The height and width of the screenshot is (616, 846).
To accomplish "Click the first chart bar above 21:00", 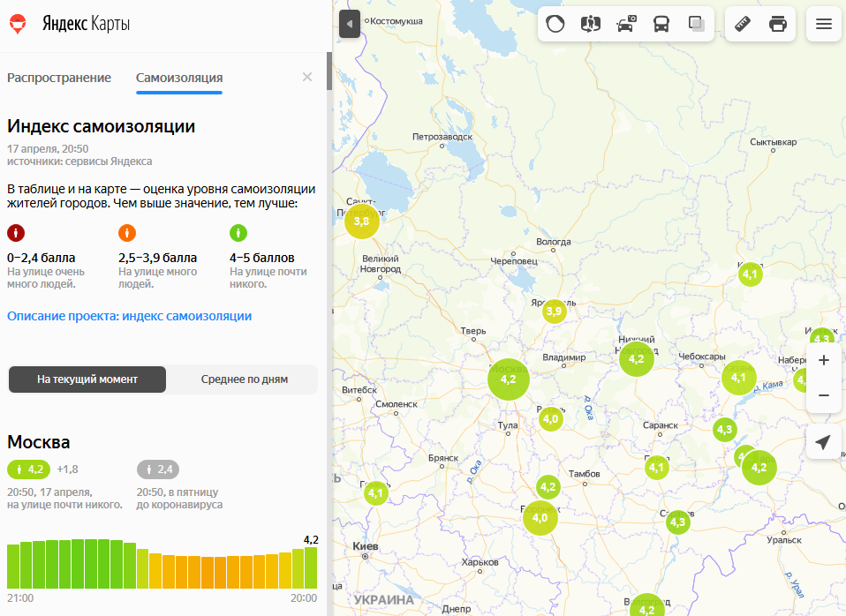I will (13, 567).
